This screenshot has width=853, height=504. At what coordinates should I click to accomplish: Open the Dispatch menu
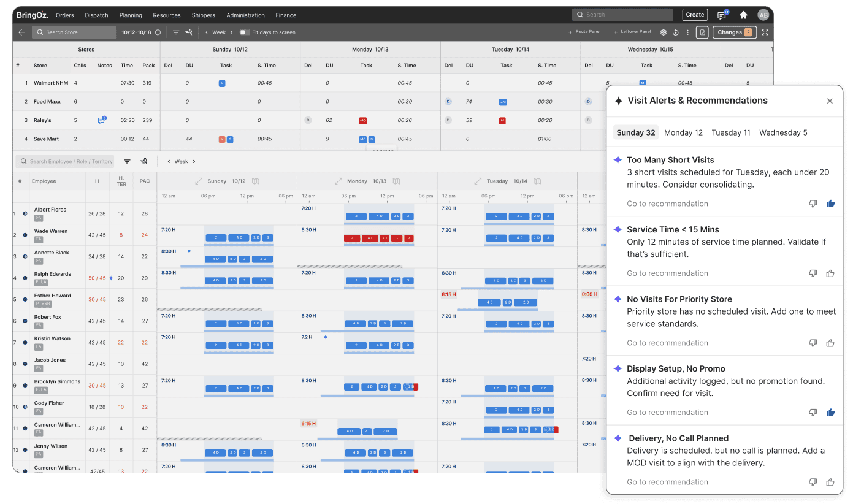tap(96, 15)
